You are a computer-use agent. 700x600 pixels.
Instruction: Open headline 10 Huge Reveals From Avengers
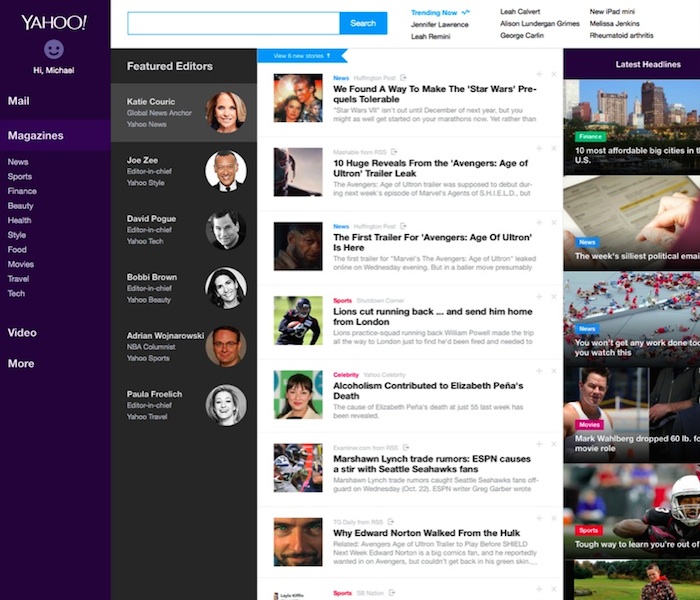[x=430, y=168]
